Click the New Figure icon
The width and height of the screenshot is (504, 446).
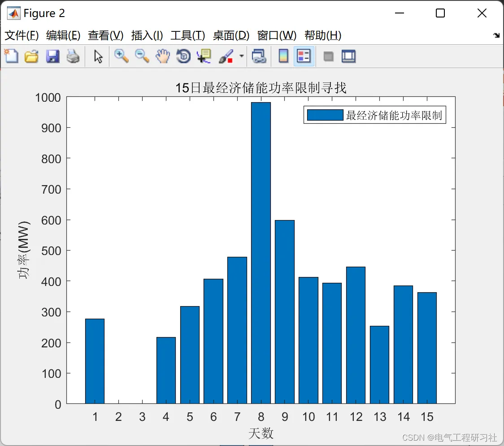click(12, 56)
